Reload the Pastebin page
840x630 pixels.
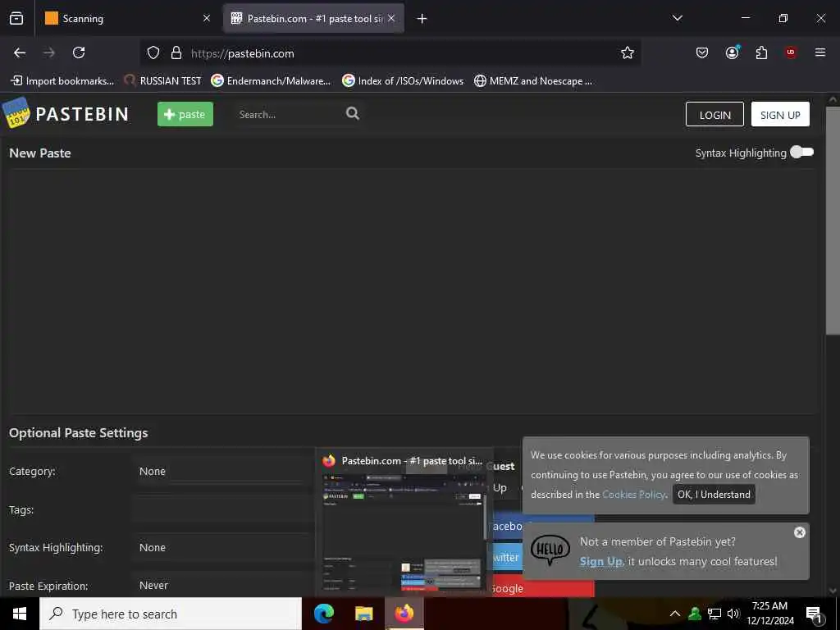[x=79, y=52]
